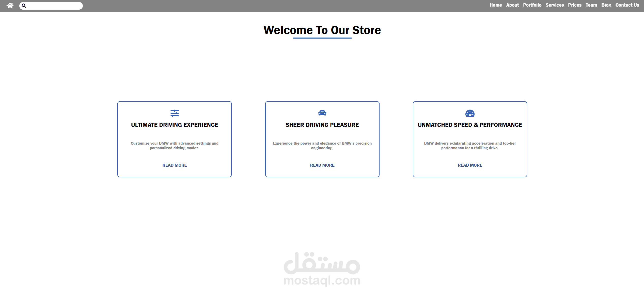Click the home icon in the navbar
The height and width of the screenshot is (293, 644).
pos(10,6)
